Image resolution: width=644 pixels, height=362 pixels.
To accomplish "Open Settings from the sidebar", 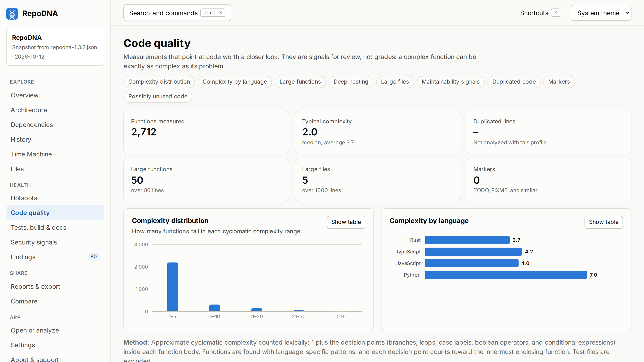I will coord(55,345).
